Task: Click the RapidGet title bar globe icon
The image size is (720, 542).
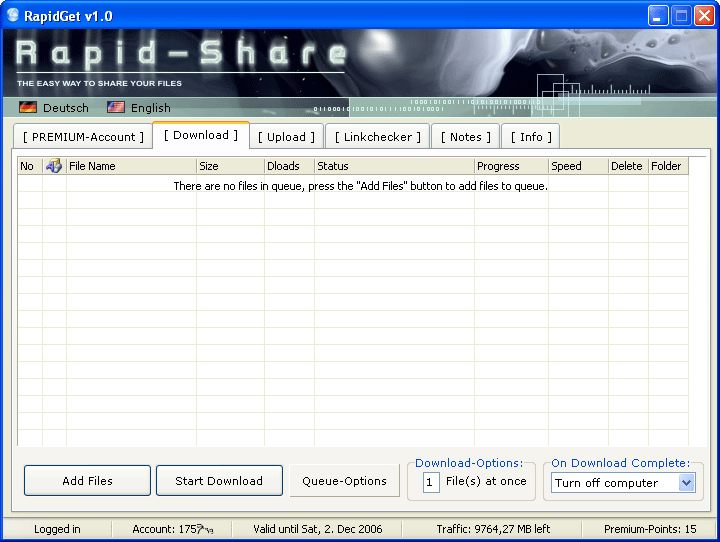Action: coord(13,16)
